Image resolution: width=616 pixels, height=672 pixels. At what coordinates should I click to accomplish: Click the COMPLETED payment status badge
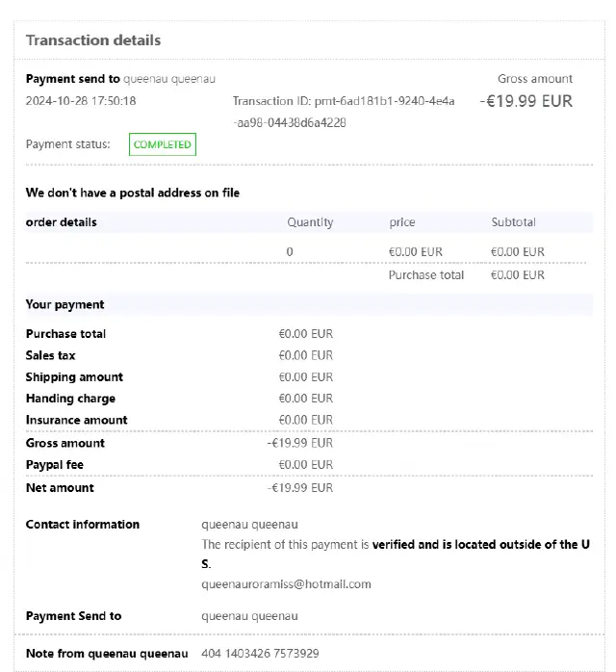[x=163, y=144]
